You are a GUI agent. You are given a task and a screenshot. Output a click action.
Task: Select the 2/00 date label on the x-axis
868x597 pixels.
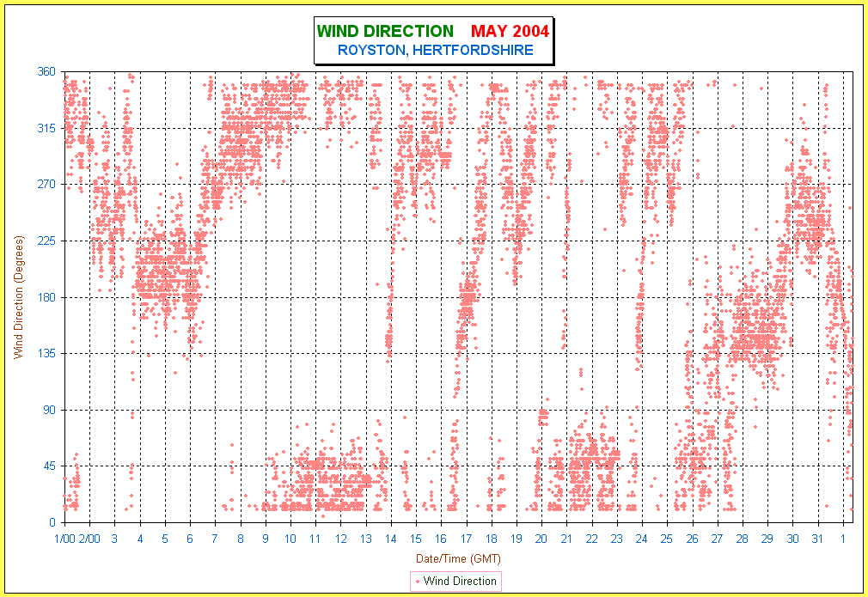click(x=89, y=539)
